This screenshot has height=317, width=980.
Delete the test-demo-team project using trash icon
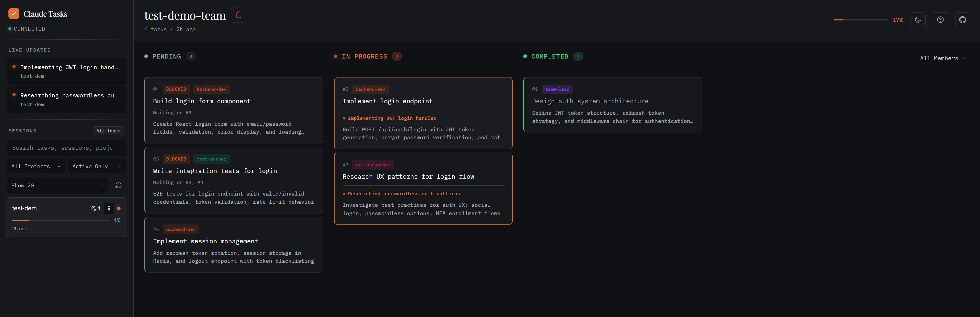239,15
